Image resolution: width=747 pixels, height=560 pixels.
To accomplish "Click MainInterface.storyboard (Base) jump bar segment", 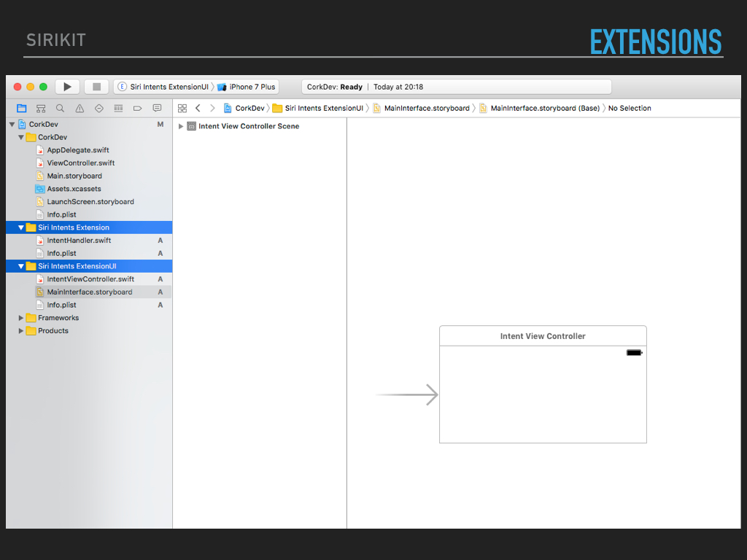I will click(539, 108).
